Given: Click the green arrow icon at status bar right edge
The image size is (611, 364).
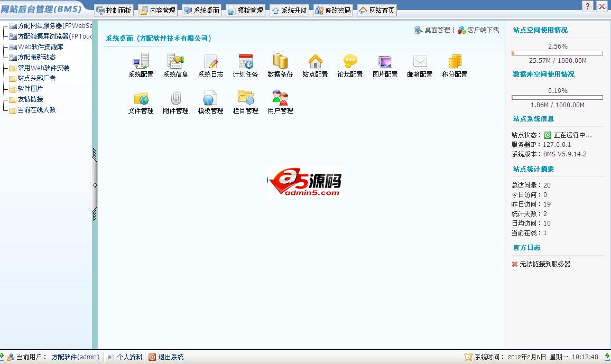Looking at the screenshot, I should pyautogui.click(x=607, y=357).
